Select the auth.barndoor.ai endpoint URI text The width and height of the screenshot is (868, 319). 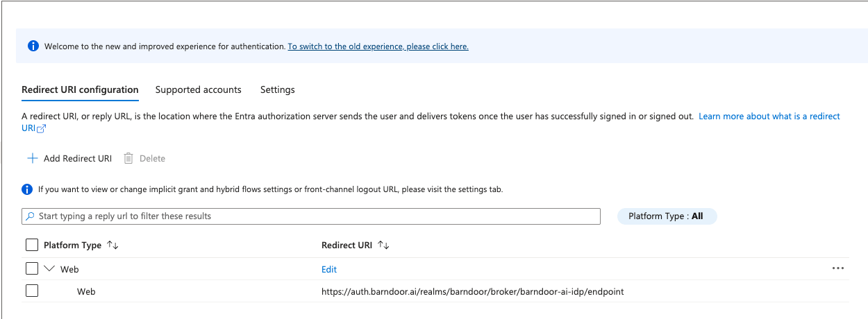pos(473,292)
